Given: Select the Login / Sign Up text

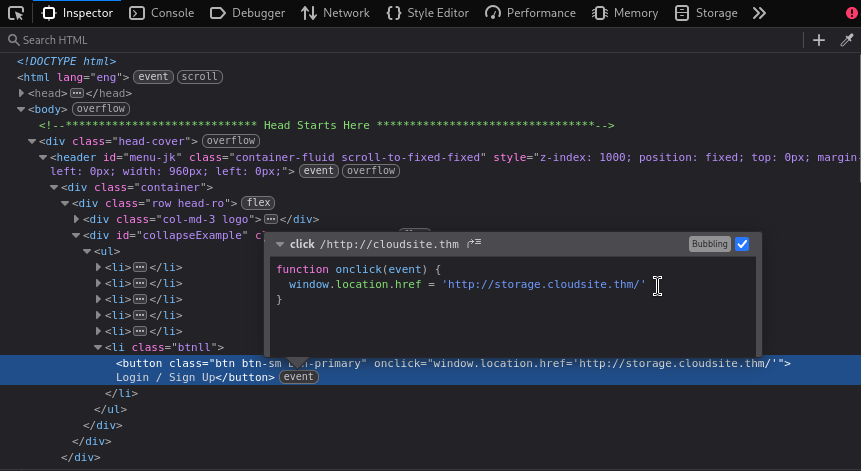Looking at the screenshot, I should click(x=166, y=377).
